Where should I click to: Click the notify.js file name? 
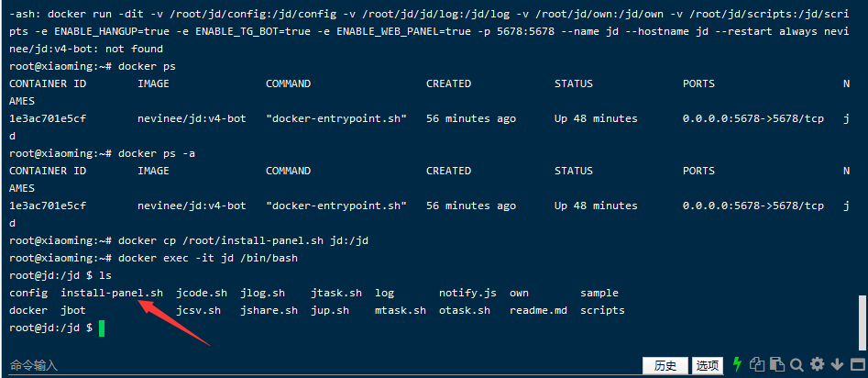(467, 293)
